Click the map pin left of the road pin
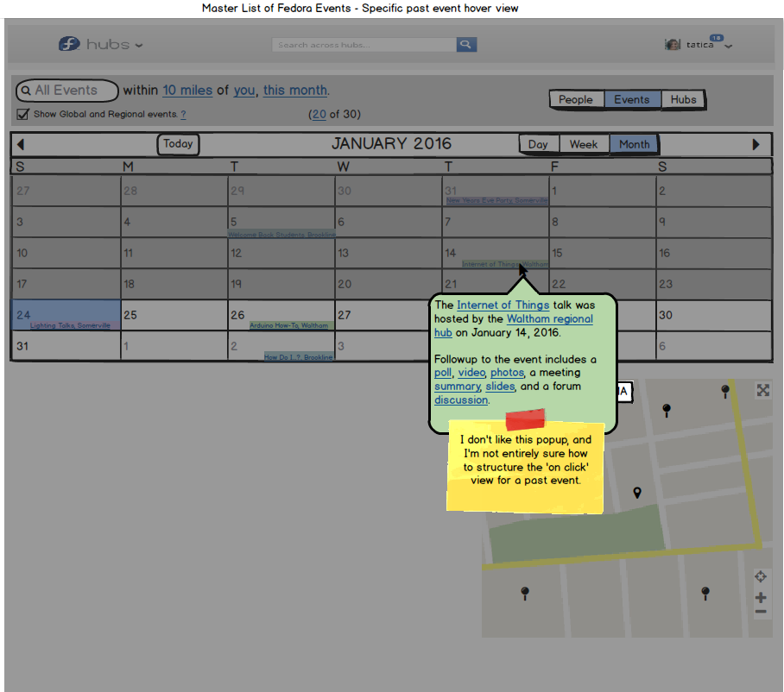Image resolution: width=784 pixels, height=692 pixels. [x=666, y=410]
